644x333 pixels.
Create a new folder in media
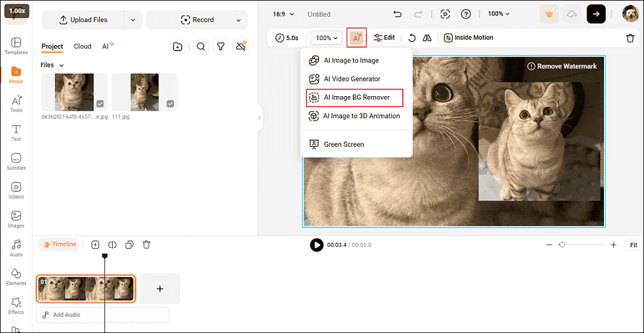pos(178,47)
